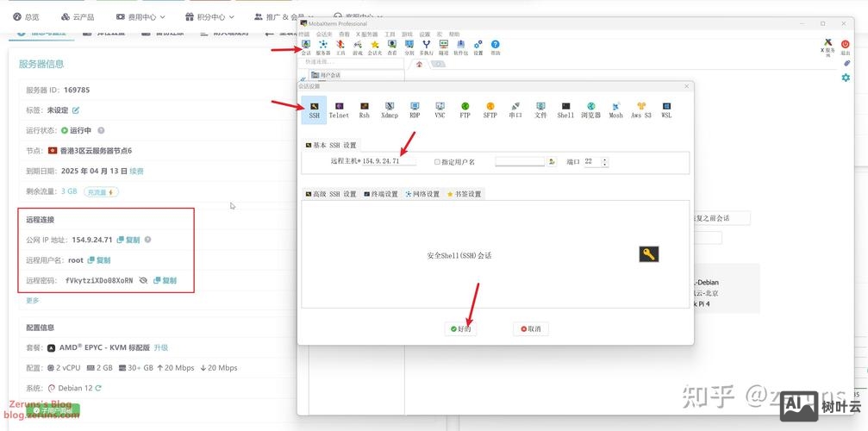Image resolution: width=868 pixels, height=431 pixels.
Task: Open the 会话夹 star toolbar icon
Action: (375, 47)
